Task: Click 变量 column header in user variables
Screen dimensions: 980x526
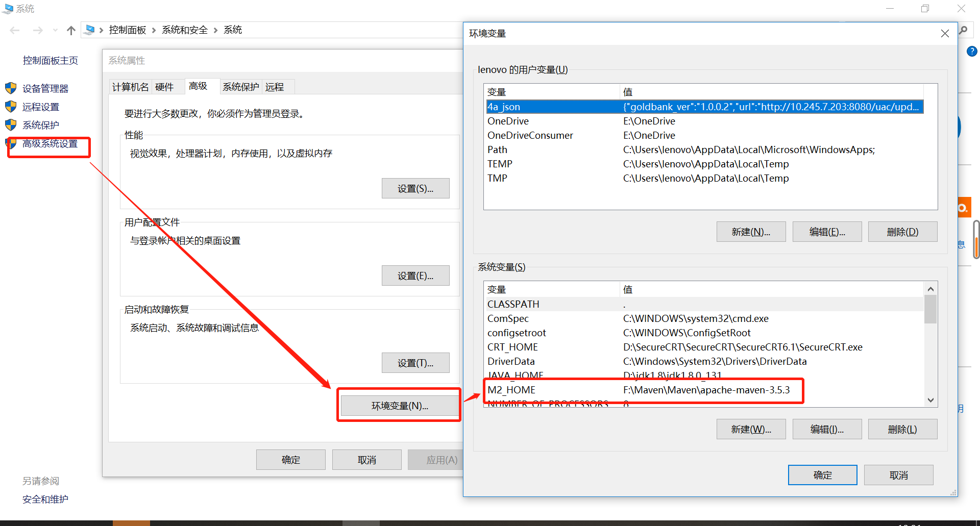Action: 552,92
